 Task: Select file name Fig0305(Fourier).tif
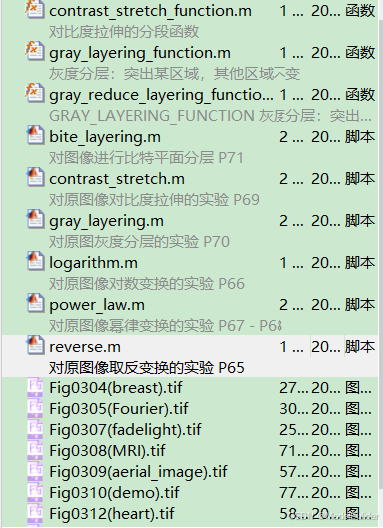tap(119, 409)
